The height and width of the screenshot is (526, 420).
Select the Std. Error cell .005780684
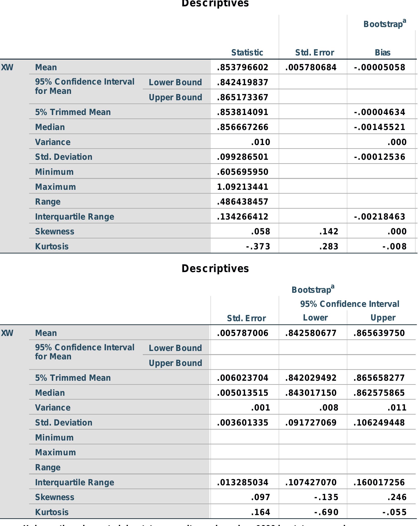(311, 67)
